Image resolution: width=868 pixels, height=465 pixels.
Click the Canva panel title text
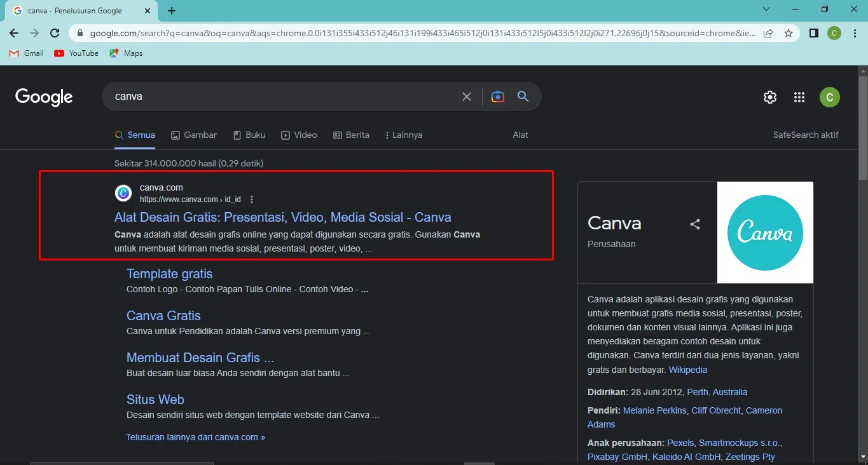pyautogui.click(x=614, y=223)
